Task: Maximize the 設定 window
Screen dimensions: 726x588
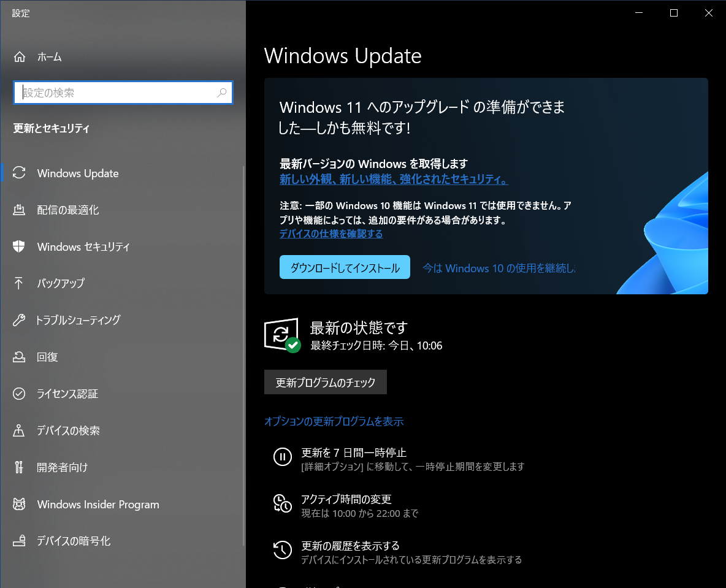Action: pyautogui.click(x=674, y=13)
